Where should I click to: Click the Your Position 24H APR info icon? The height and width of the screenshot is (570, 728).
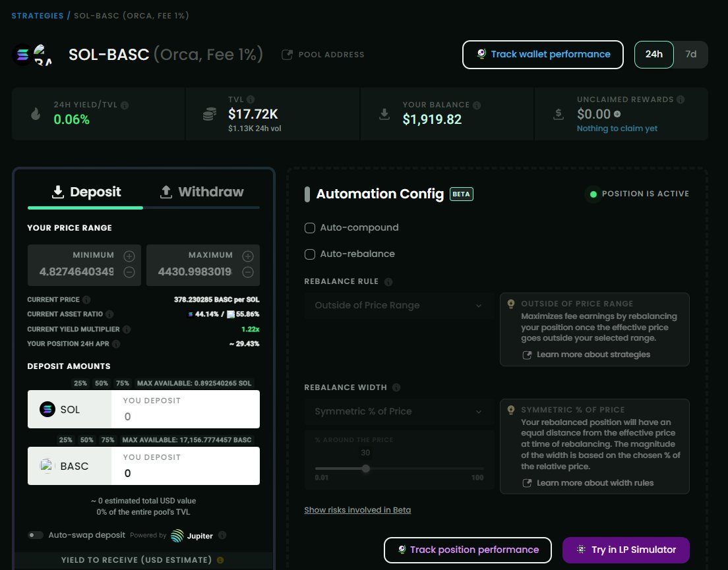[116, 344]
